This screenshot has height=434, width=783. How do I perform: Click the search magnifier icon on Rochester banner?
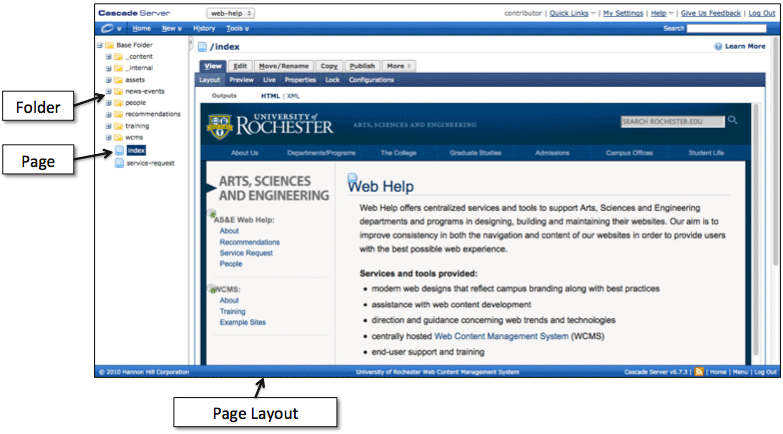[733, 120]
